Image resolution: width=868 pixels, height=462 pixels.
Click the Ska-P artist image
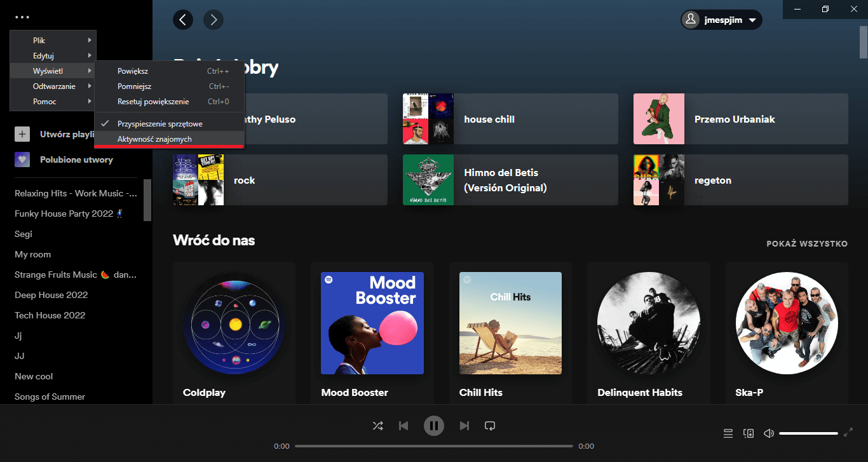tap(787, 323)
